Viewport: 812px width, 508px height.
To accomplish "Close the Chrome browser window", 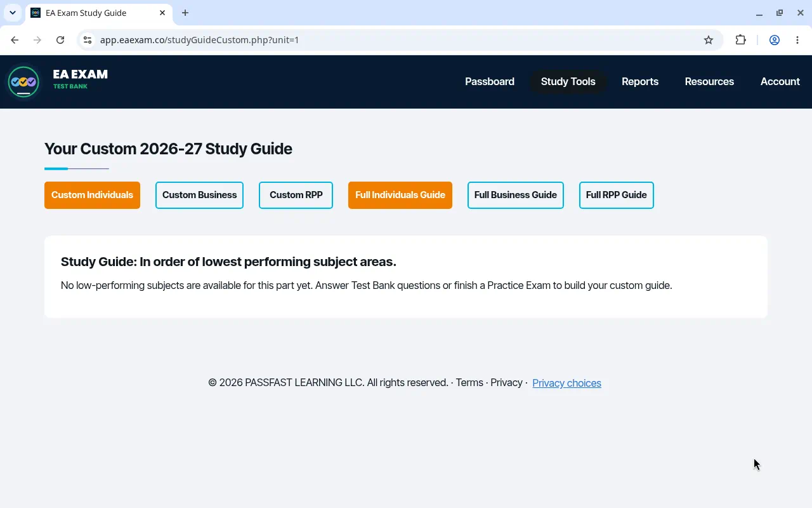I will click(x=800, y=13).
